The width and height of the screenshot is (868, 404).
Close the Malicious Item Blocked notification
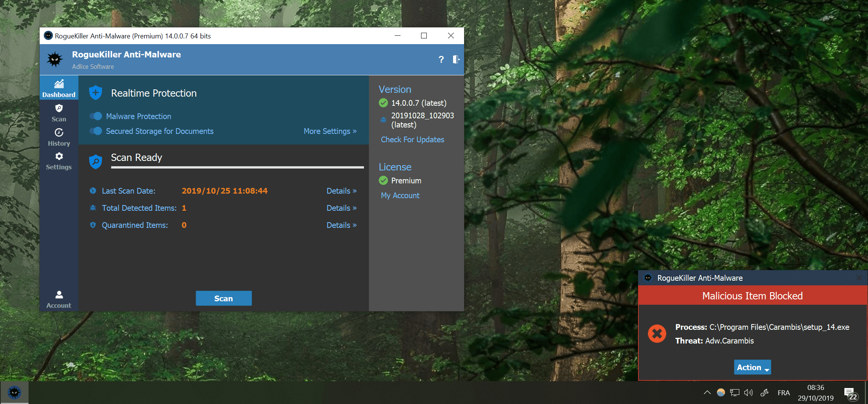click(x=859, y=278)
